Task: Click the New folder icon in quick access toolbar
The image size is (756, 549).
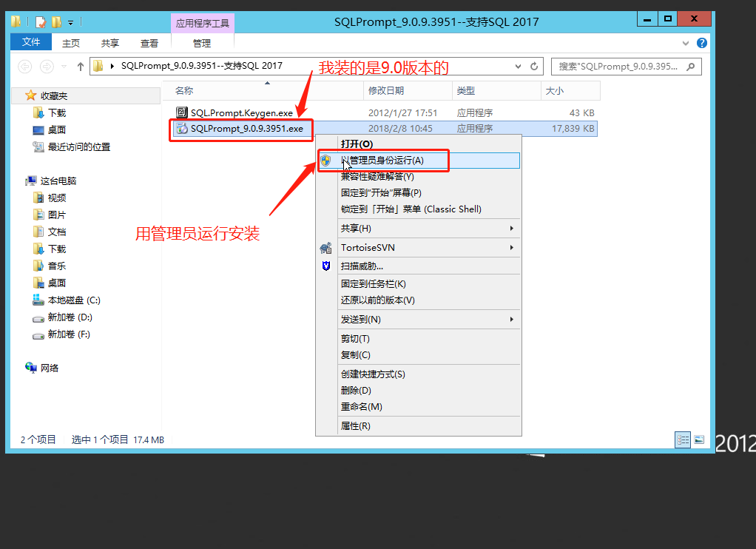Action: (56, 21)
